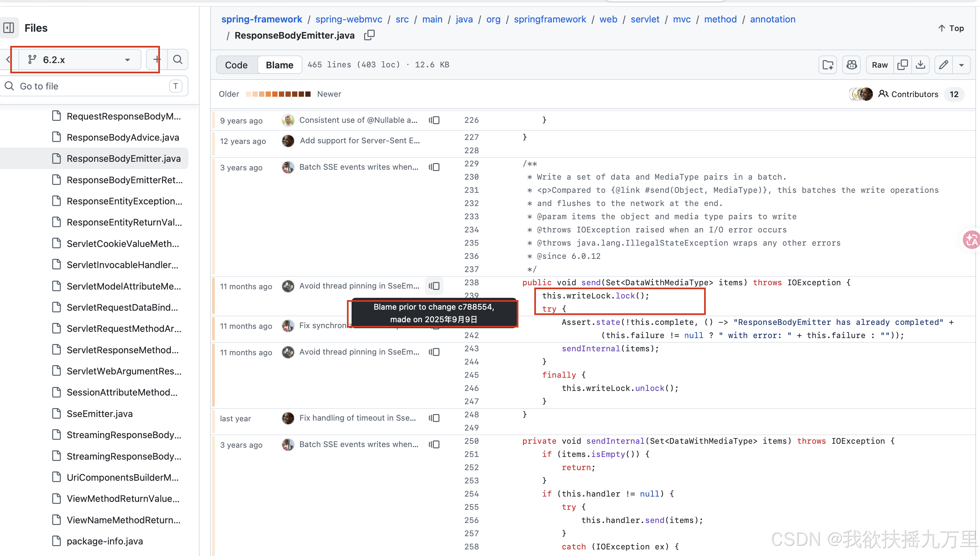Open spring-framework breadcrumb link
980x556 pixels.
point(262,19)
